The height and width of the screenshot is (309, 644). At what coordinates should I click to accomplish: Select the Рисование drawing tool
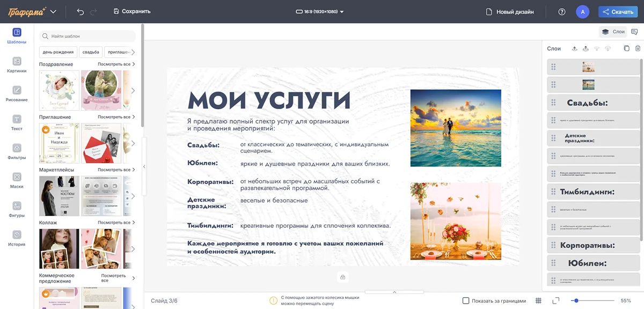[17, 94]
